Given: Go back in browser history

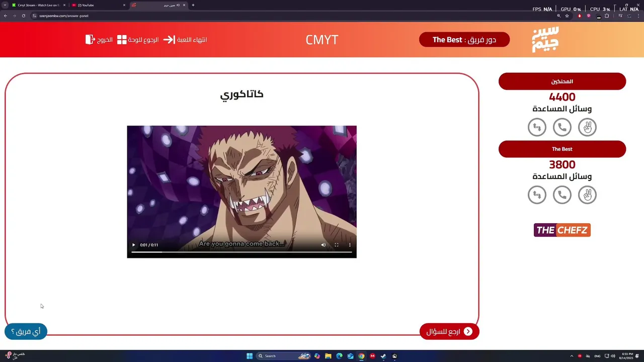Looking at the screenshot, I should coord(6,16).
